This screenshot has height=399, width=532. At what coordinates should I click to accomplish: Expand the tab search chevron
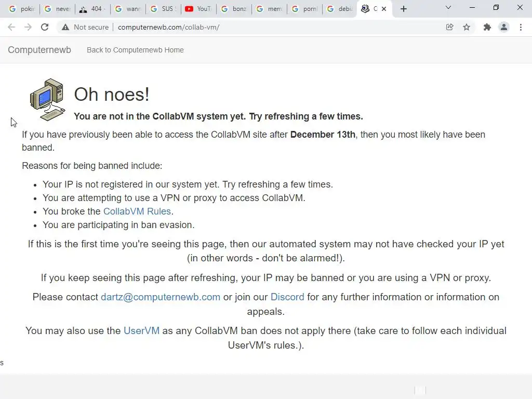point(448,7)
